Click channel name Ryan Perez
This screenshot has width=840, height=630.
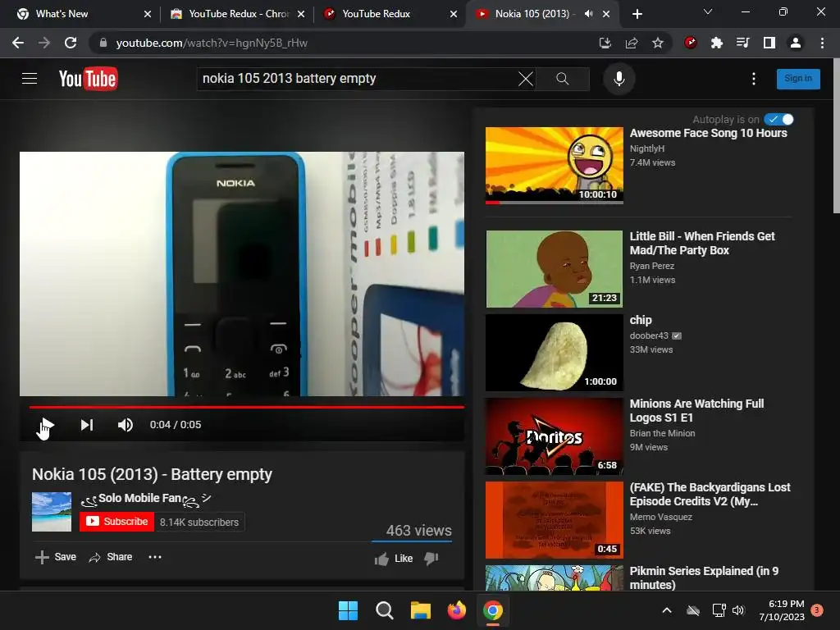(x=652, y=266)
